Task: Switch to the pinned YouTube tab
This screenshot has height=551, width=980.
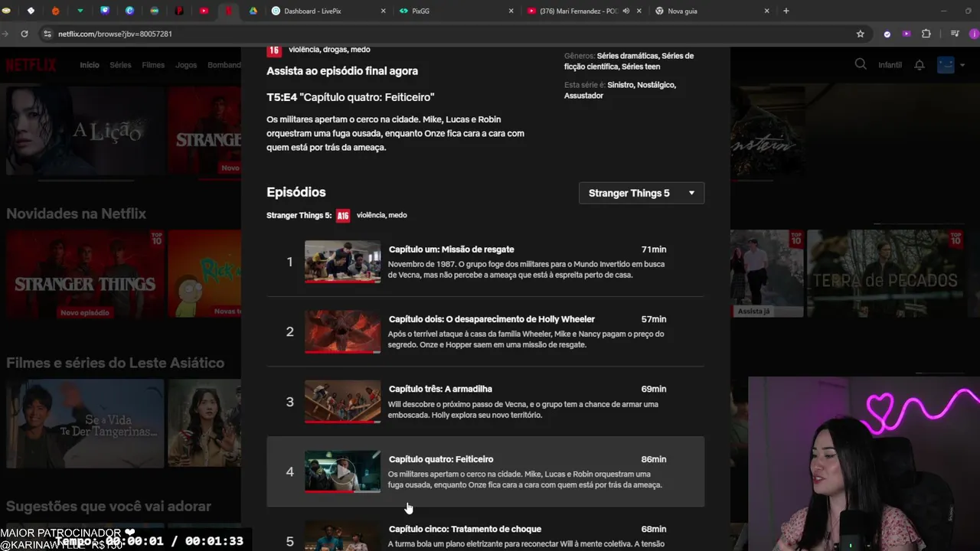Action: [204, 11]
